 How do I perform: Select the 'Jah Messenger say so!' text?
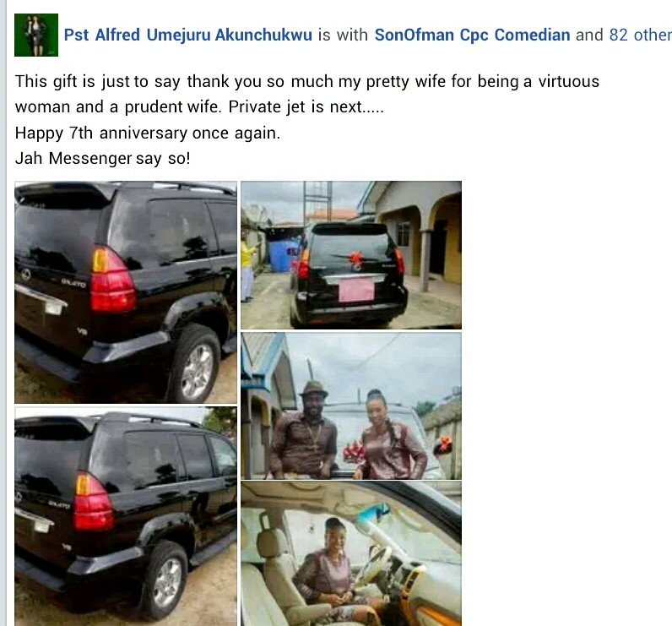point(102,158)
